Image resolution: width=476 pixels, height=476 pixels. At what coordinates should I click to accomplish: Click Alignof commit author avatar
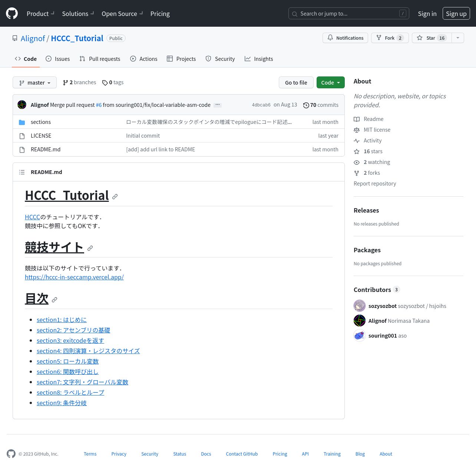tap(22, 105)
